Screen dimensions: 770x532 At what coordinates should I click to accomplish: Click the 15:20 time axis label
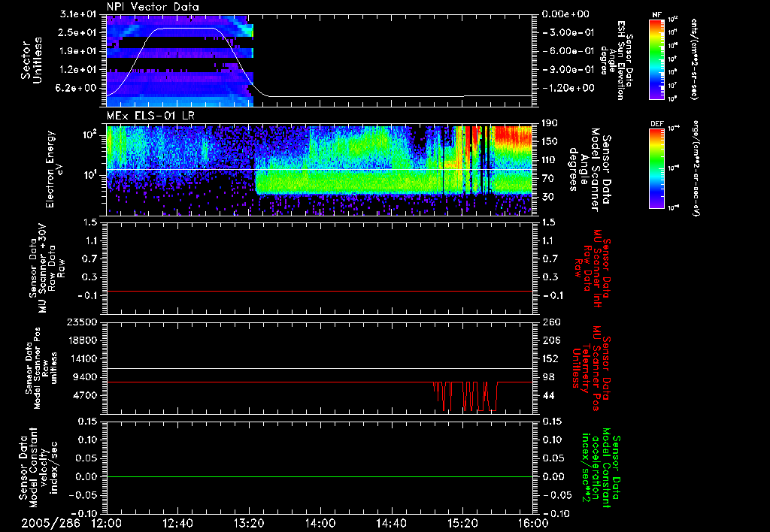[462, 523]
